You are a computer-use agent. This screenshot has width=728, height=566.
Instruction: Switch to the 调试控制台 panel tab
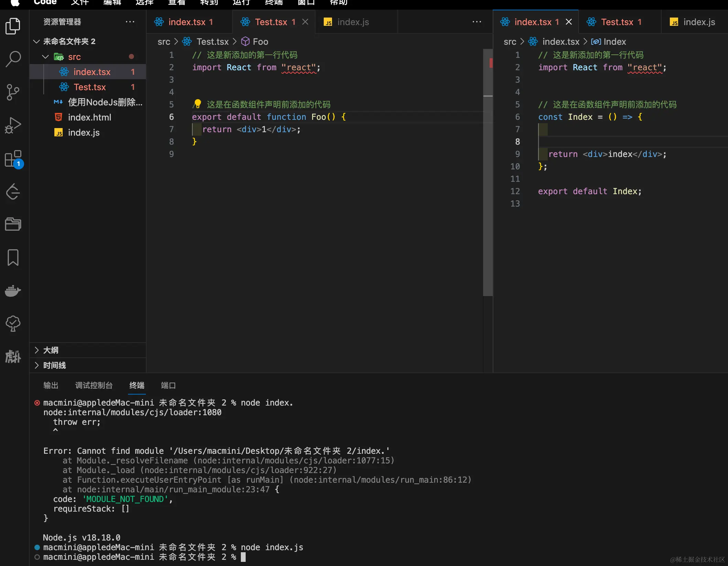(94, 385)
